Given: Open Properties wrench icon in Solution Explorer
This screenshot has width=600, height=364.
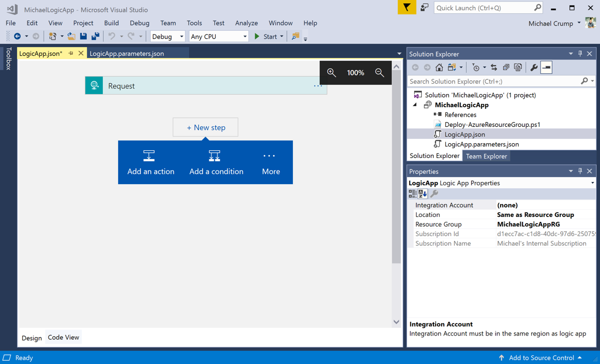Looking at the screenshot, I should point(533,68).
